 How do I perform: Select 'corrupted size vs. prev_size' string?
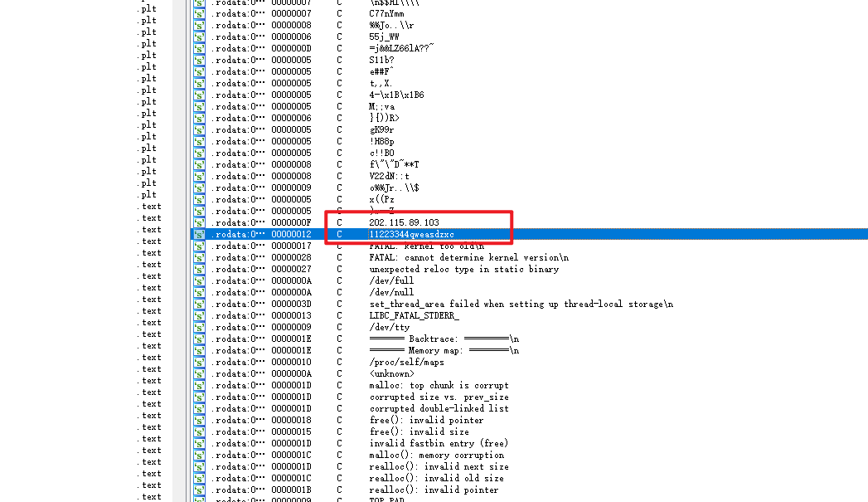(x=439, y=397)
